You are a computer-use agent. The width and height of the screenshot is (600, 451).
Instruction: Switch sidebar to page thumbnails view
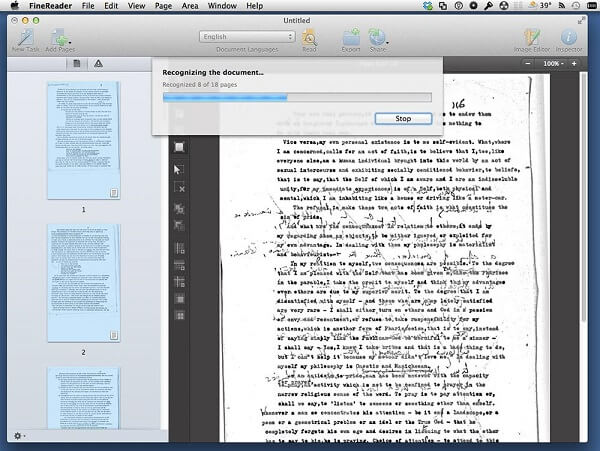tap(75, 64)
